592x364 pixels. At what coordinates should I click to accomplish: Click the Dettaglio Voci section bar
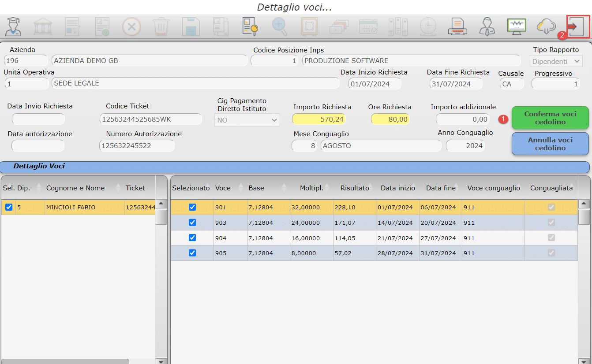(x=295, y=167)
